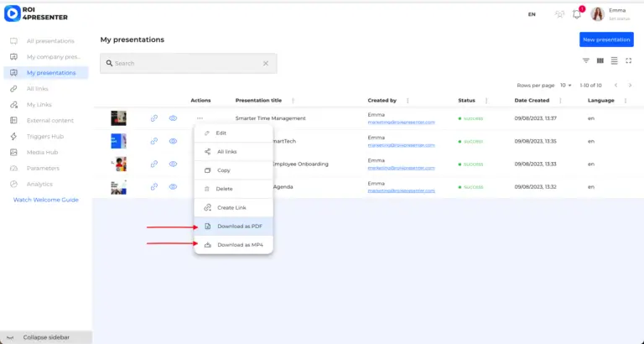Open the notifications bell icon
The height and width of the screenshot is (344, 644).
[x=577, y=14]
